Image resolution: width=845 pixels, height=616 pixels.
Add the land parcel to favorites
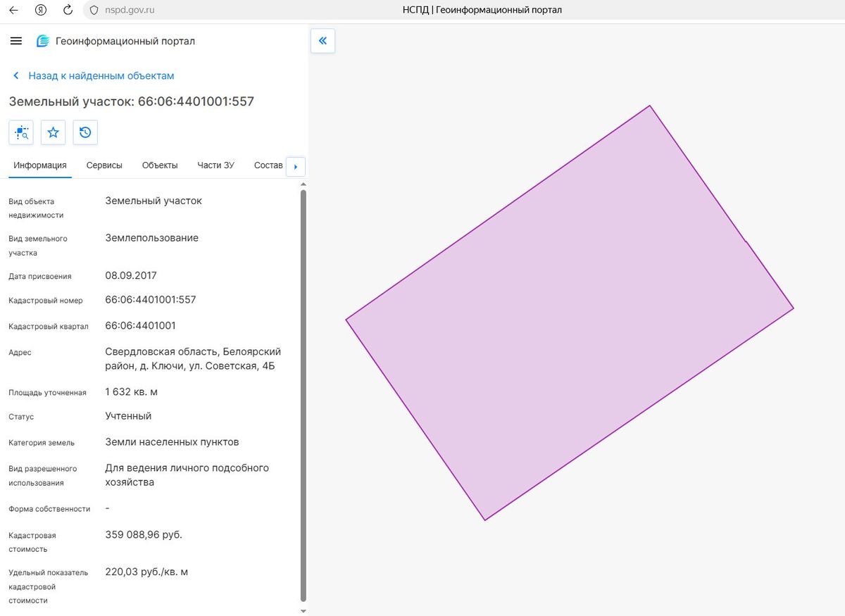tap(54, 132)
